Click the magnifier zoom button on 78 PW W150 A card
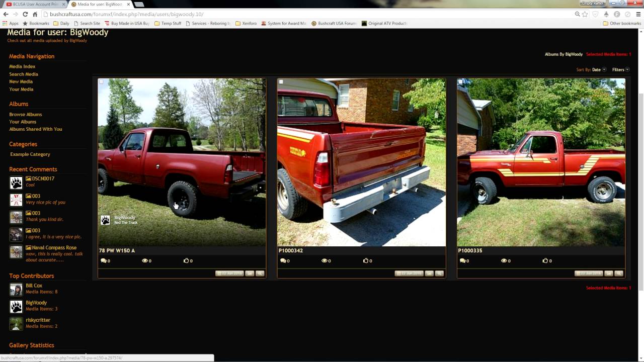Image resolution: width=644 pixels, height=362 pixels. click(260, 274)
